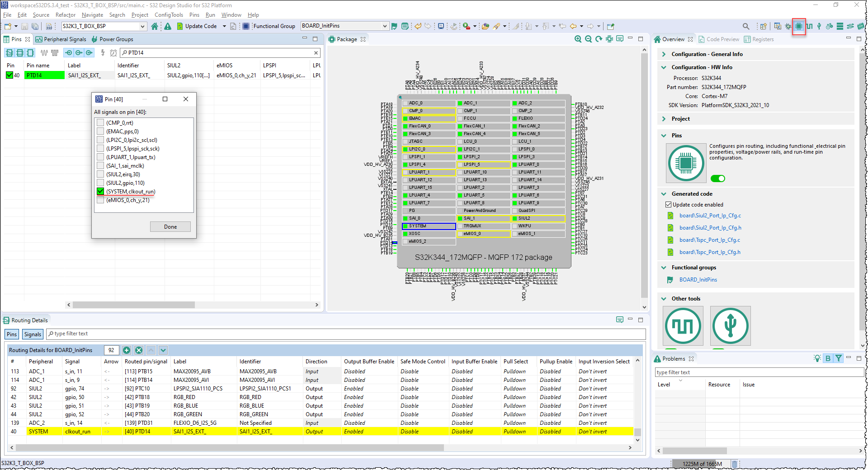Switch to the Signals tab in Routing Details
Viewport: 868px width, 470px height.
tap(32, 334)
